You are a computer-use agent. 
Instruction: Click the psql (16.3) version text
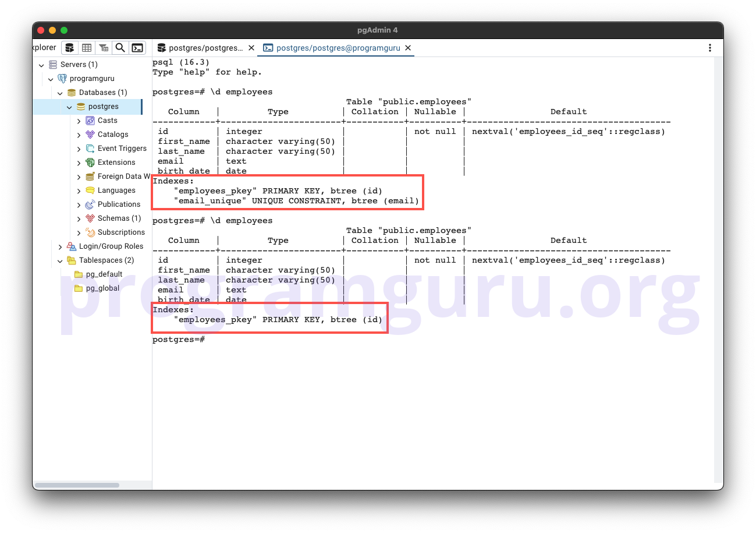click(181, 62)
